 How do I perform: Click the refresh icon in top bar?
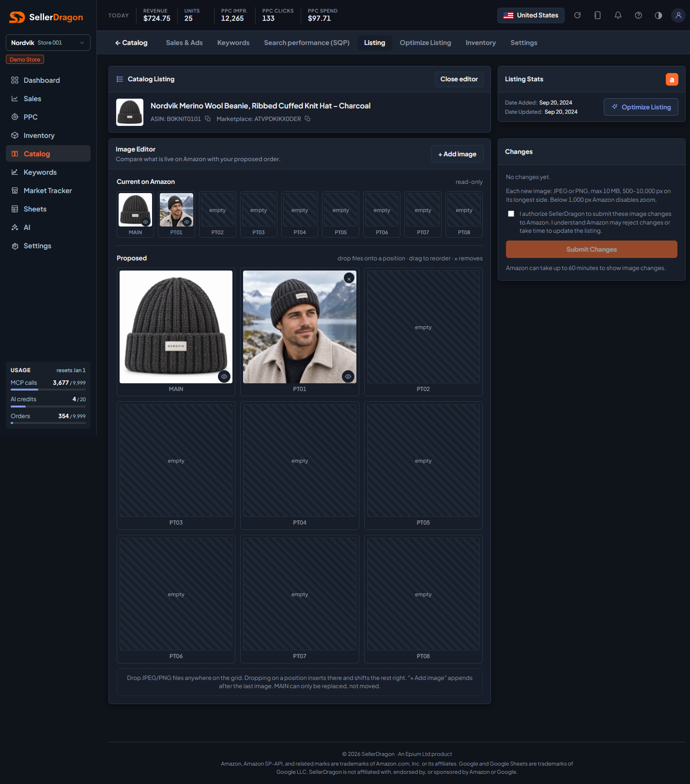coord(577,15)
